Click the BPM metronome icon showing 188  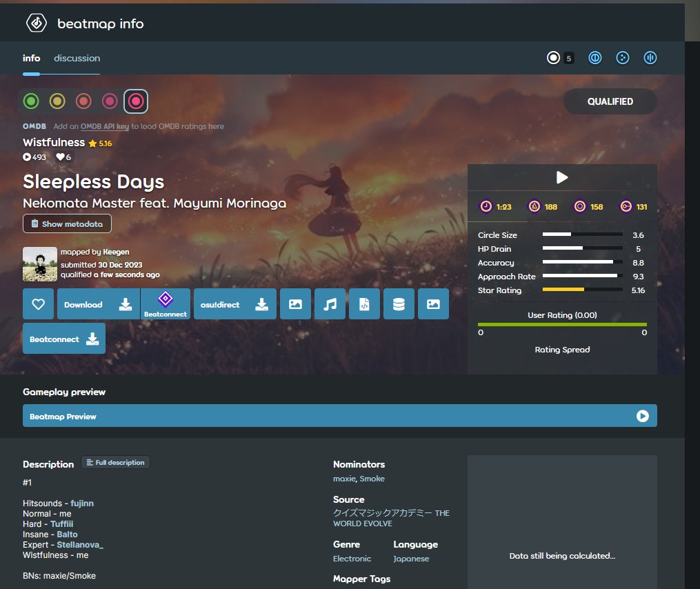click(534, 206)
